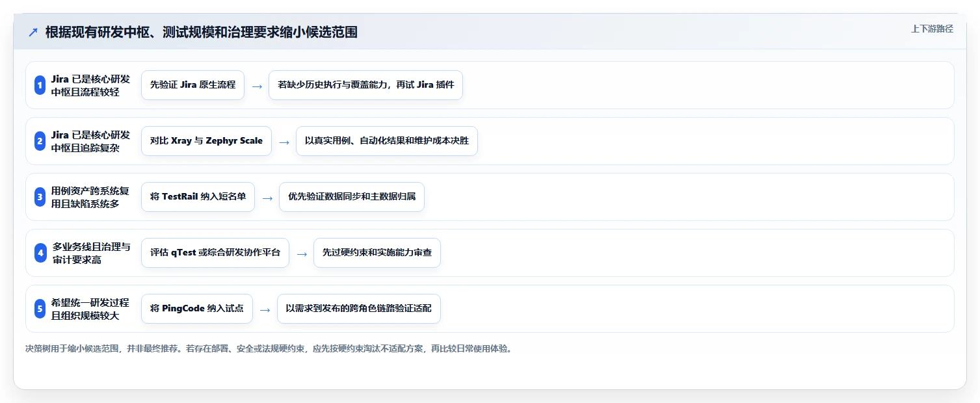The image size is (980, 403).
Task: Click the condition text "多业务线且治理与审计要求高"
Action: pos(91,253)
